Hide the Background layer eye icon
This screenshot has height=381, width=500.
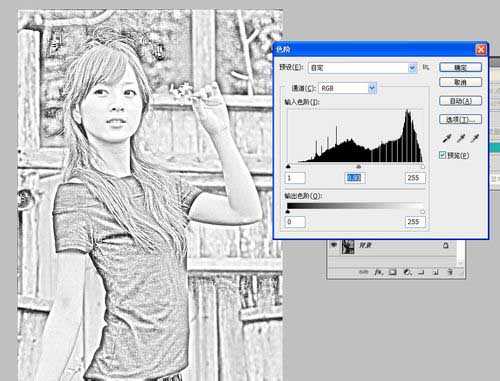334,245
